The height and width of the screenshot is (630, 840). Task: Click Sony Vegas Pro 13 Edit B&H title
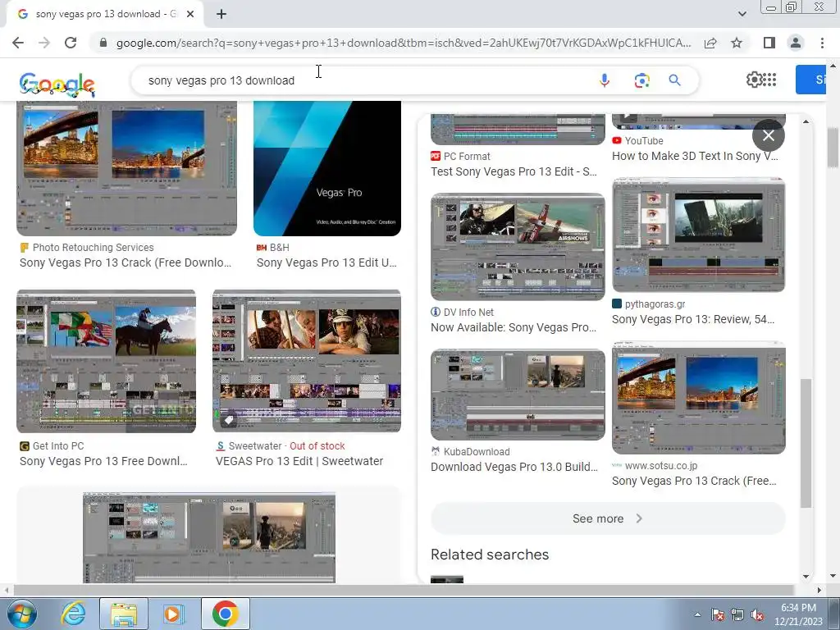point(326,262)
